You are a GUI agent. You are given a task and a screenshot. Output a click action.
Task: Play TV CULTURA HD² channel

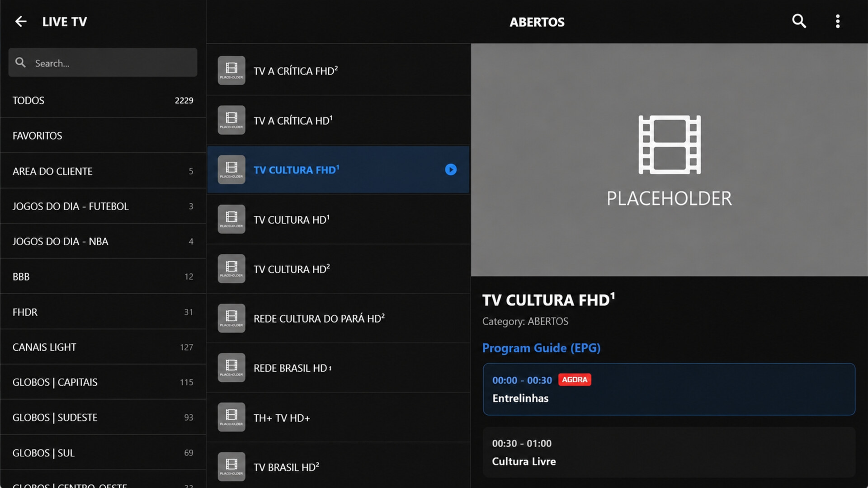click(x=338, y=269)
